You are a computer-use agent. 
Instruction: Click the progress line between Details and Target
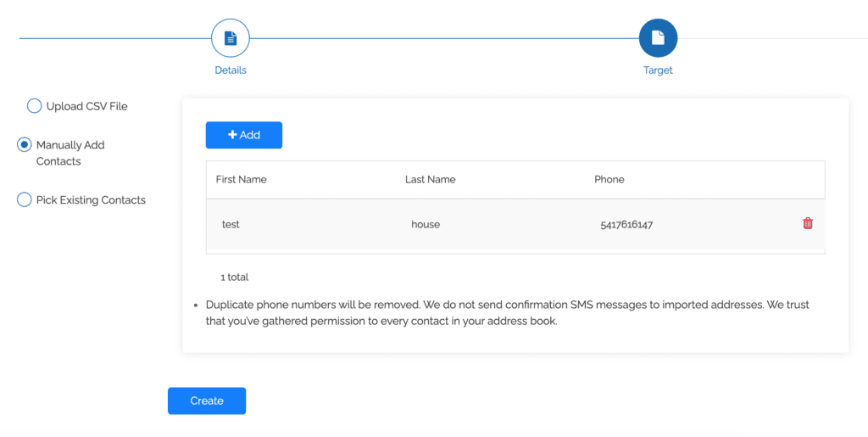(x=441, y=38)
